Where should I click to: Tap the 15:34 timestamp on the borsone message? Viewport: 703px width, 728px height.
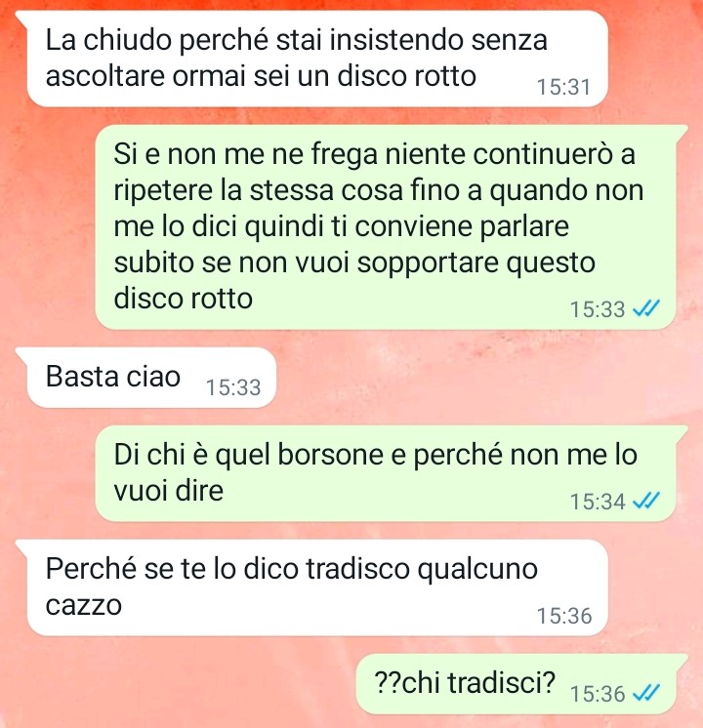[598, 502]
